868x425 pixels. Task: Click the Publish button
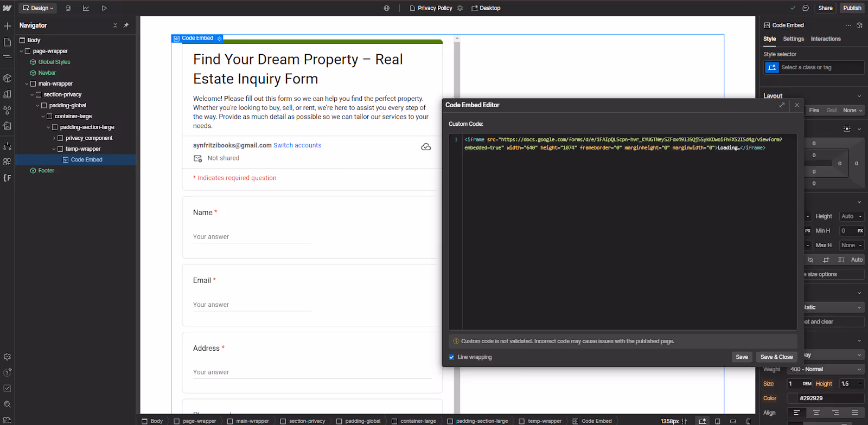coord(852,8)
